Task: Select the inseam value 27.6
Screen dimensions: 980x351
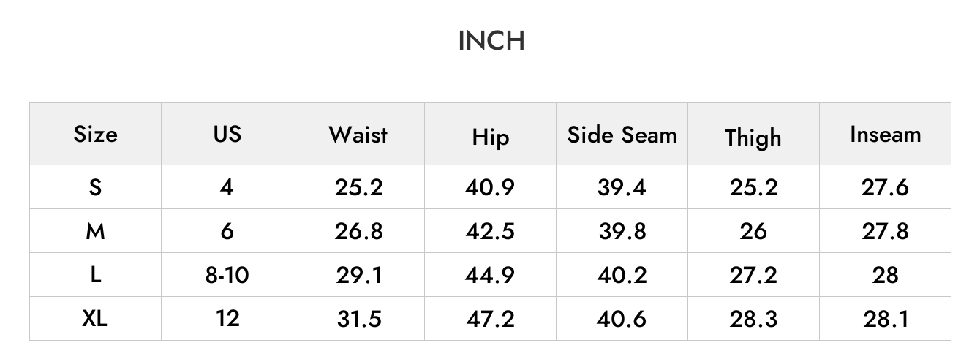Action: click(x=885, y=187)
